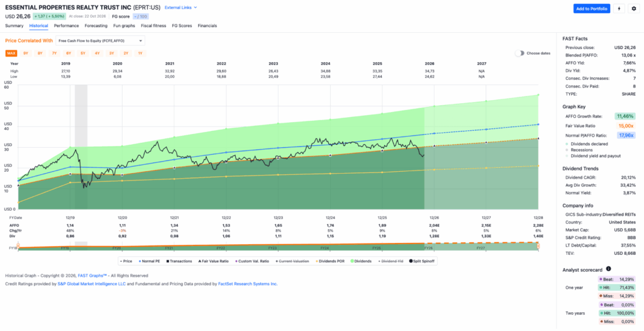Switch to Fiscal fitness tab
Viewport: 644px width, 331px height.
tap(153, 26)
